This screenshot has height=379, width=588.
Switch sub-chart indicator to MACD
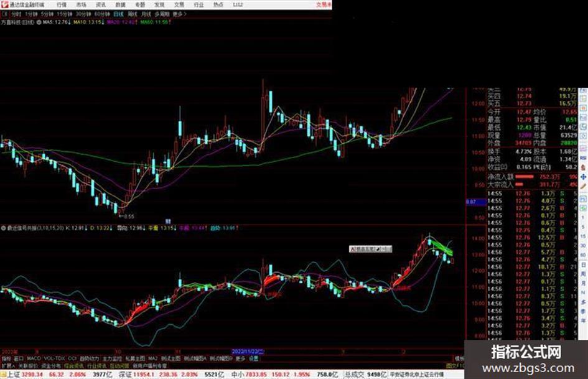[x=34, y=358]
